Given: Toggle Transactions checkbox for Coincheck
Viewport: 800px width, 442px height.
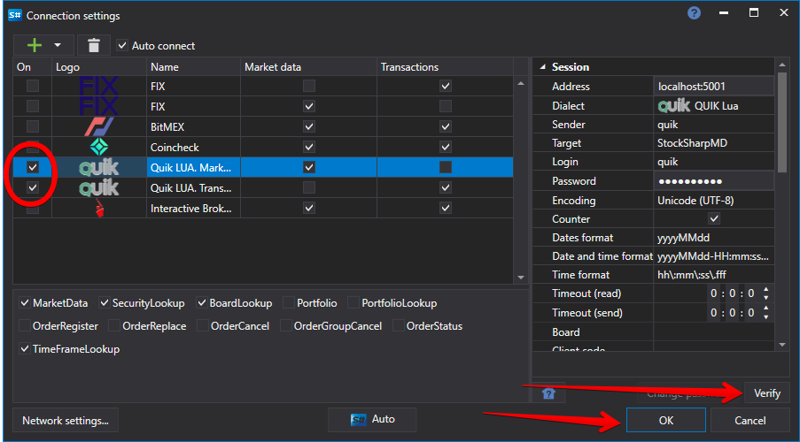Looking at the screenshot, I should pos(445,147).
